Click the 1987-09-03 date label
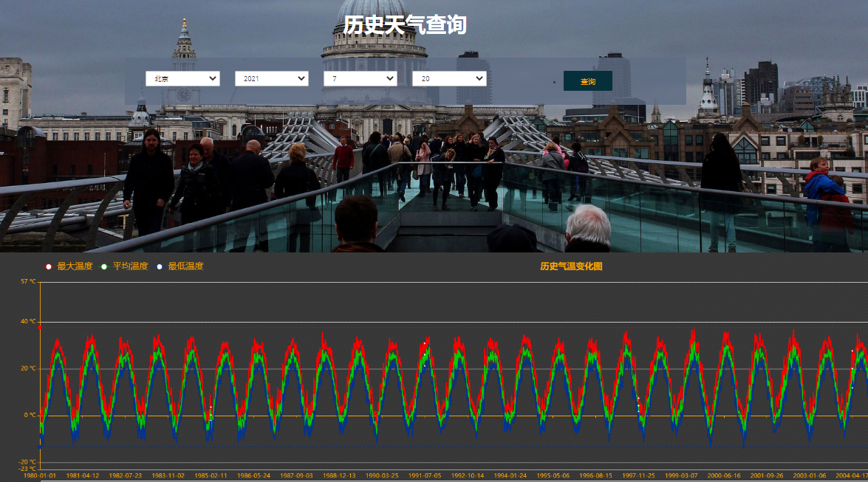Viewport: 868px width, 482px height. coord(296,475)
